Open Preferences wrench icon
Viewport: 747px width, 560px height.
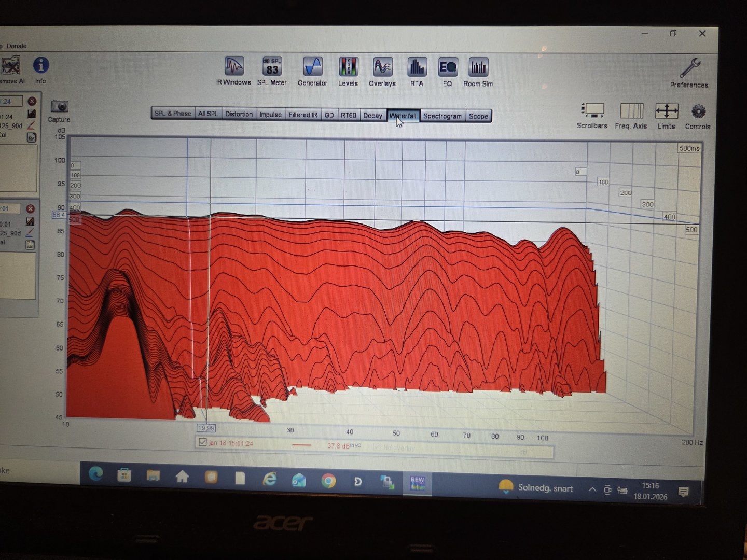pyautogui.click(x=689, y=73)
